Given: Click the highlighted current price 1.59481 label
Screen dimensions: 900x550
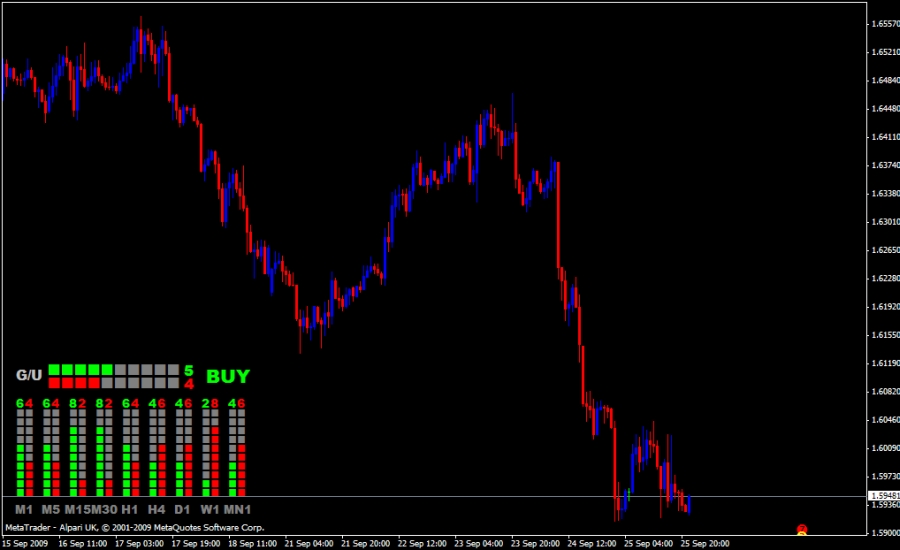Looking at the screenshot, I should (x=882, y=496).
